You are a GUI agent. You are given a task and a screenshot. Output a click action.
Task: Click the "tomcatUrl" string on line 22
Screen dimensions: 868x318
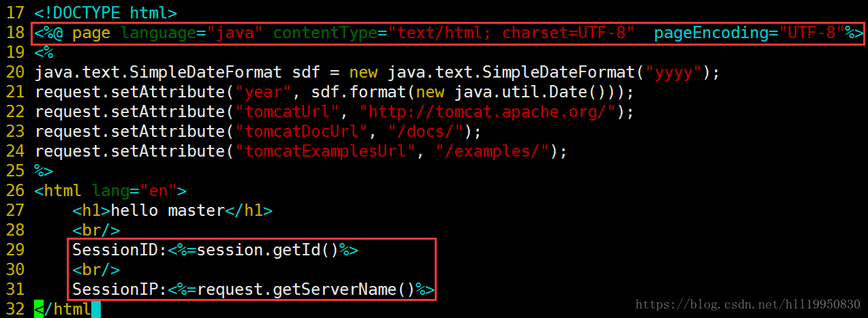point(288,112)
